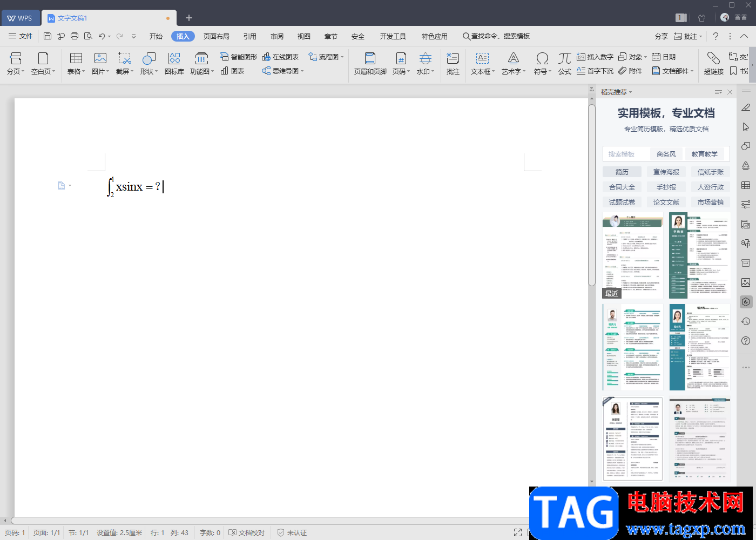Insert a 图表 chart

tap(233, 71)
